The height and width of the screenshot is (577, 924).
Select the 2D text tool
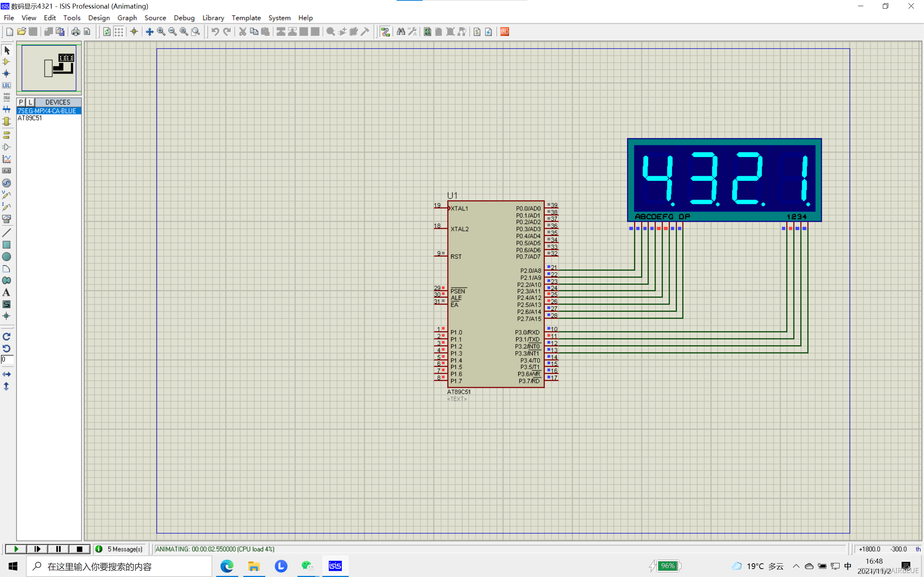coord(6,293)
